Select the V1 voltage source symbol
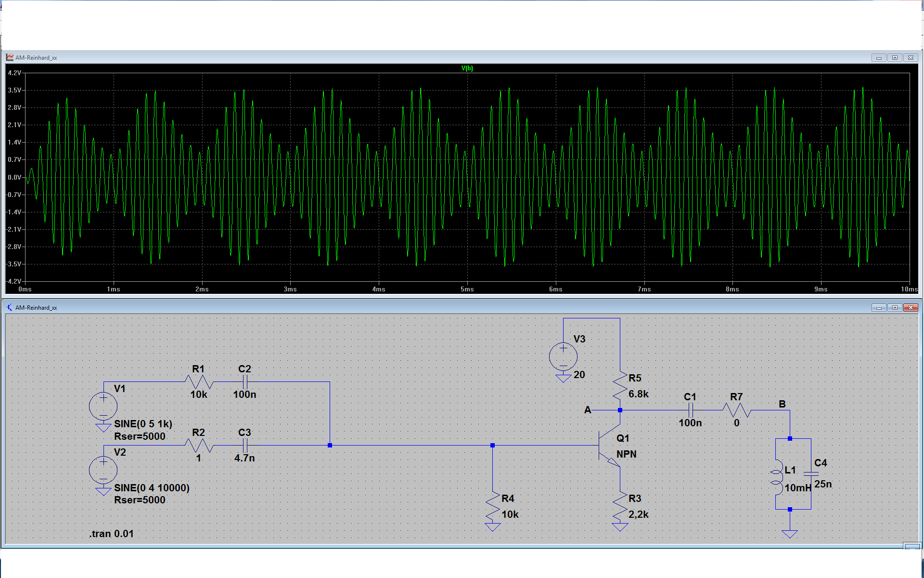Viewport: 924px width, 578px height. coord(103,406)
